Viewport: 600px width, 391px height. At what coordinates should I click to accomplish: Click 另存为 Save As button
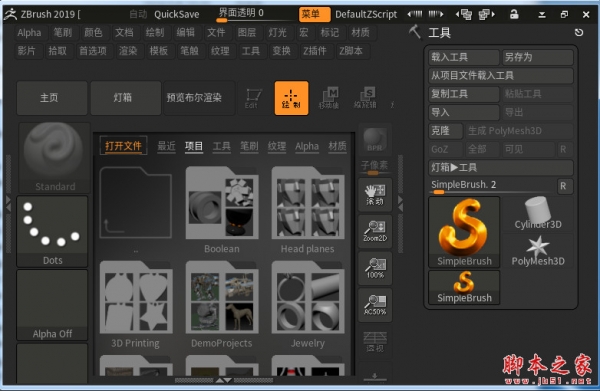[538, 57]
